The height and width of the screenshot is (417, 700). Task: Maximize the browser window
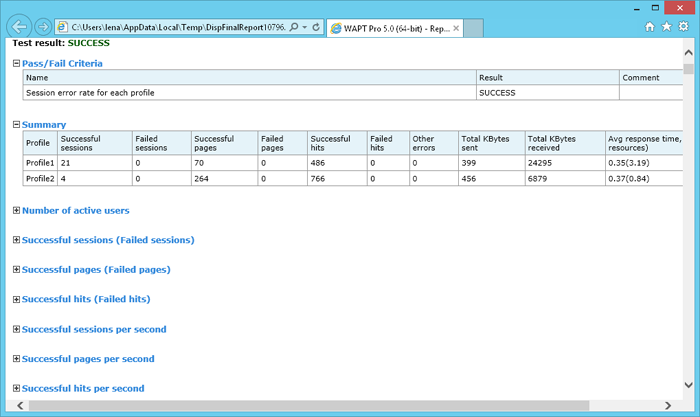[655, 8]
